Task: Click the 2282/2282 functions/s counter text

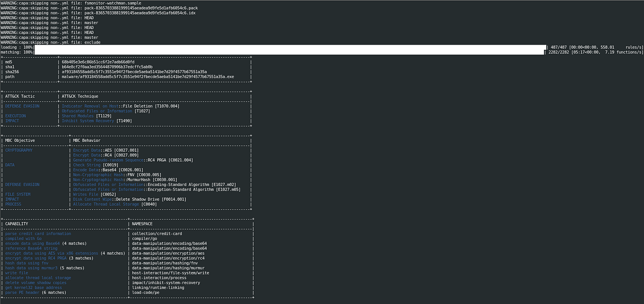Action: (595, 52)
